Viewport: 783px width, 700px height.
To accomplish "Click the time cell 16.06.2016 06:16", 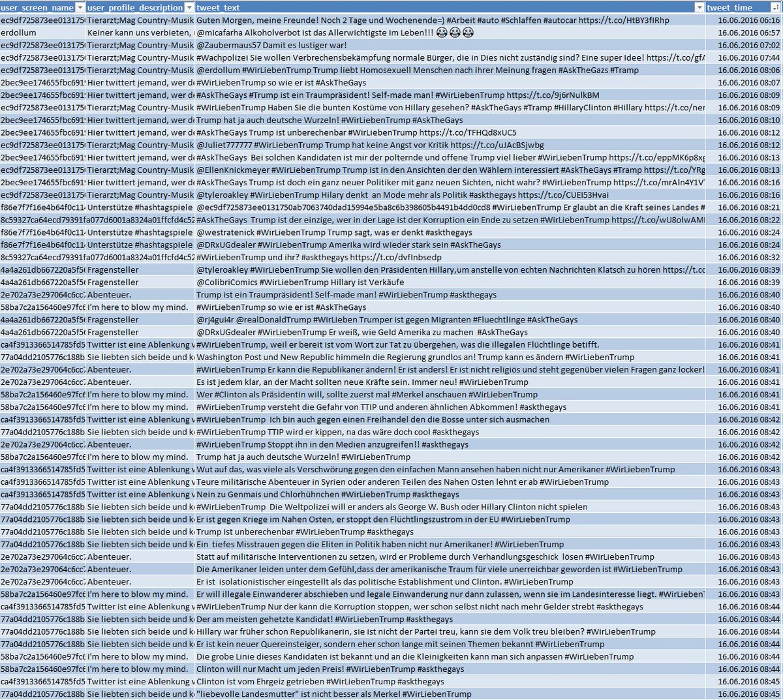I will tap(743, 20).
